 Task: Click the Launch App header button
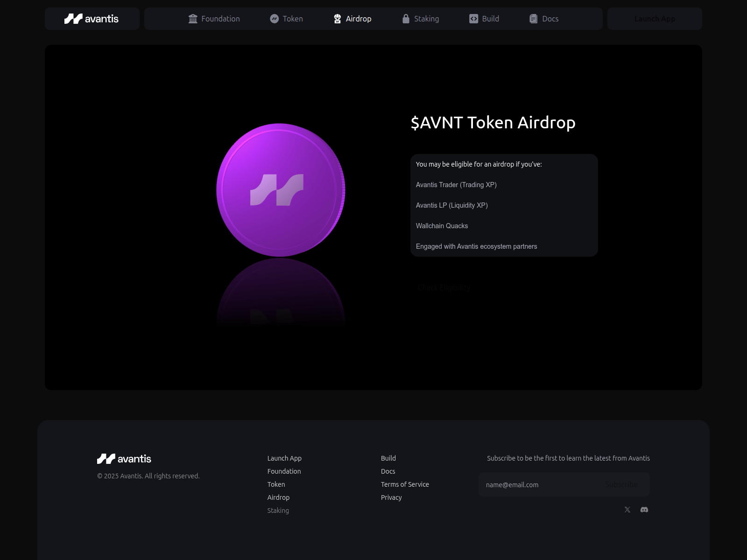tap(655, 19)
